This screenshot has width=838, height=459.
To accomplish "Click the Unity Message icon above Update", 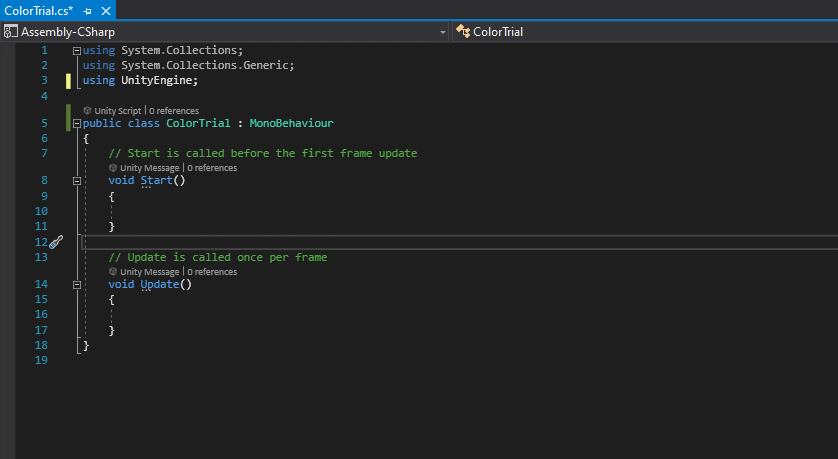I will click(x=113, y=272).
